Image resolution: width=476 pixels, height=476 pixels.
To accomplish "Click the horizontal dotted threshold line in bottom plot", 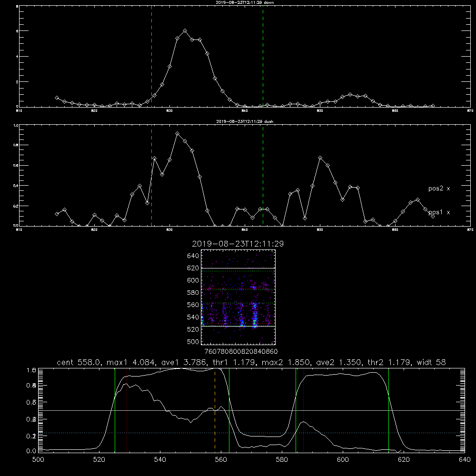I will (251, 433).
